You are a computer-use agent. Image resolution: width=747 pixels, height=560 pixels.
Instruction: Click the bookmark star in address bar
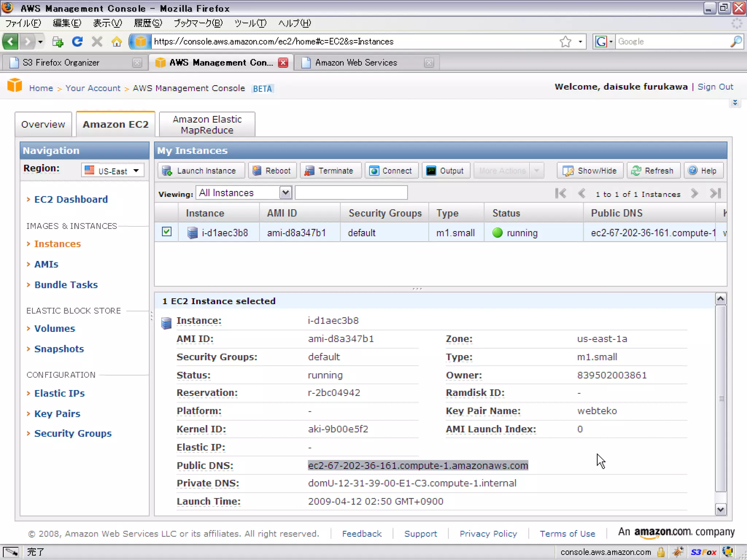click(565, 42)
